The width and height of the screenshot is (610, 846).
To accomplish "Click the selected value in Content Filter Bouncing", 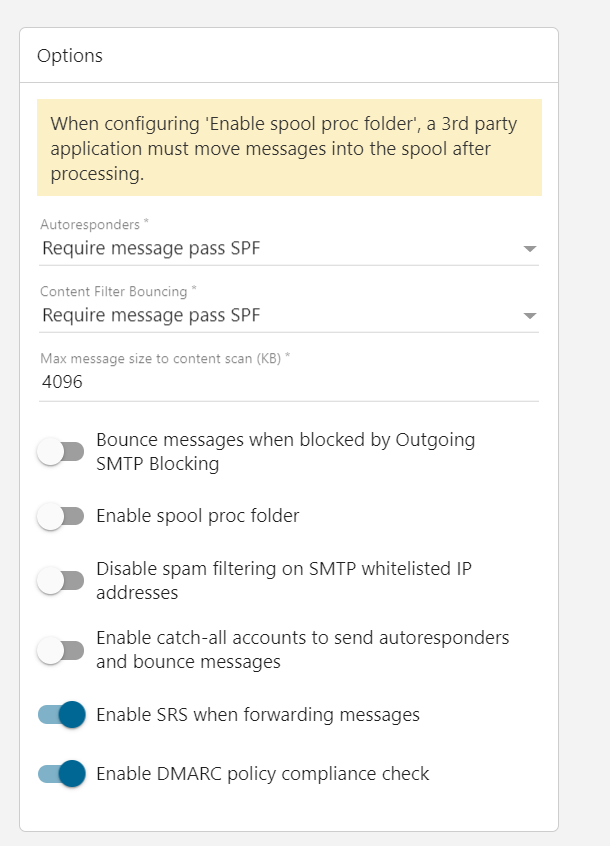I will 150,315.
